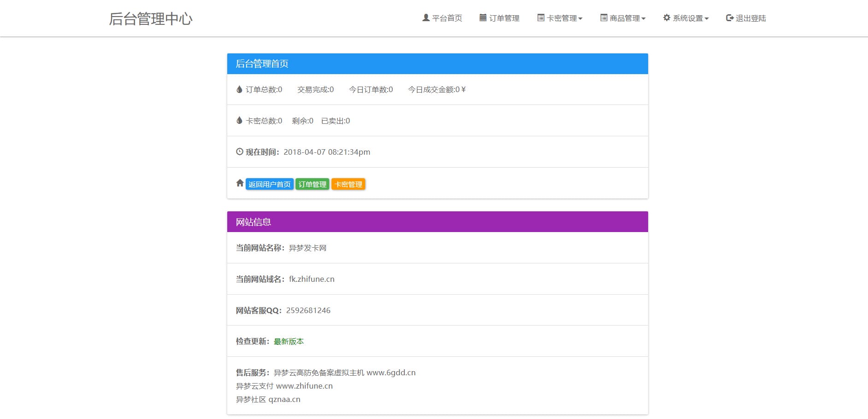Click 退出登陆 to log out
This screenshot has height=419, width=868.
tap(749, 17)
